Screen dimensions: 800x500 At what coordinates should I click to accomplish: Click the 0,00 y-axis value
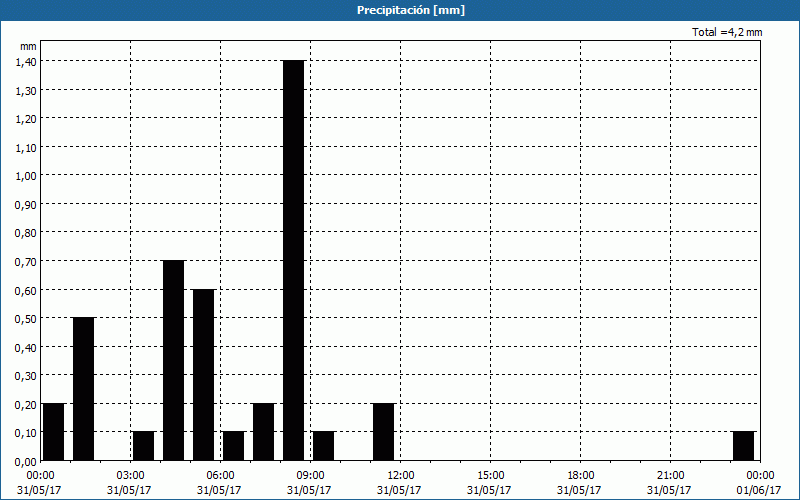26,461
